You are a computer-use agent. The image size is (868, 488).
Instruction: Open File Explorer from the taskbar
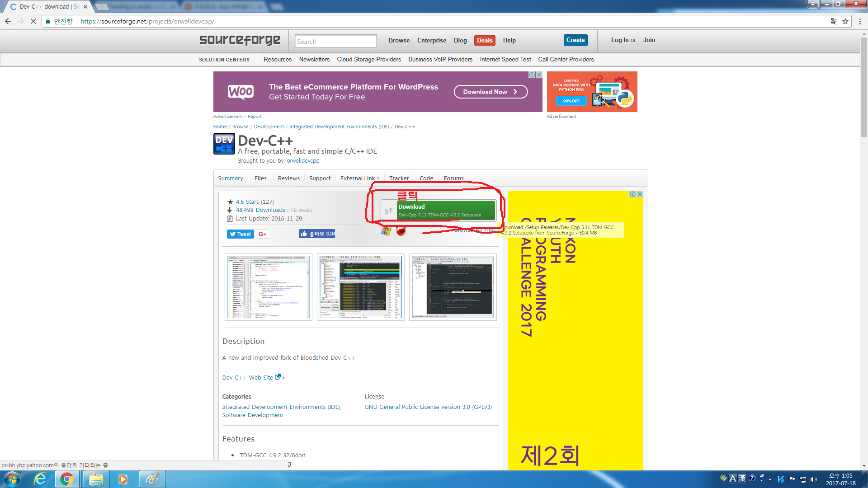tap(96, 479)
